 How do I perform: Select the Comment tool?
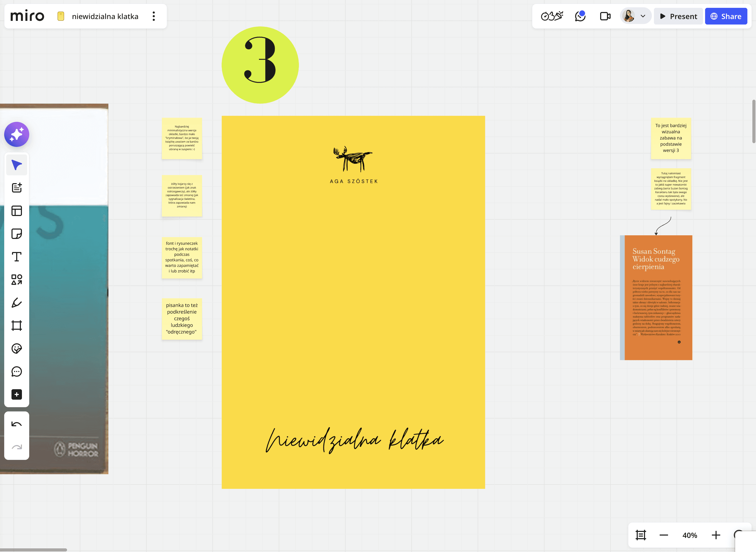pos(17,371)
